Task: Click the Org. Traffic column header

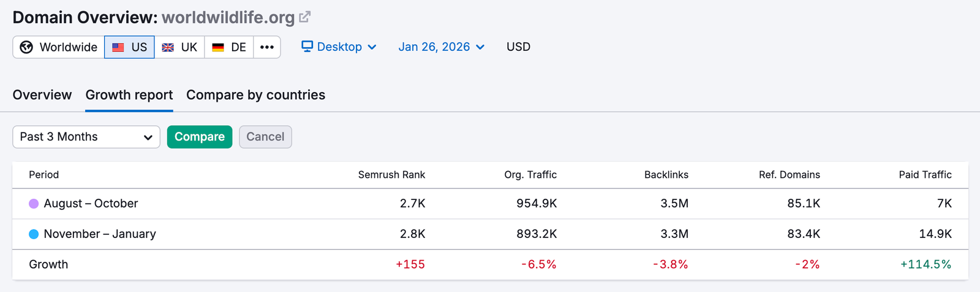Action: [x=530, y=175]
